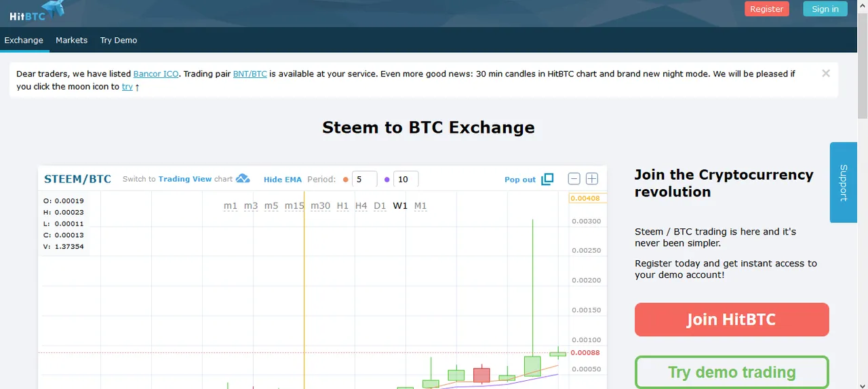Select the D1 timeframe
This screenshot has height=389, width=868.
[x=380, y=205]
